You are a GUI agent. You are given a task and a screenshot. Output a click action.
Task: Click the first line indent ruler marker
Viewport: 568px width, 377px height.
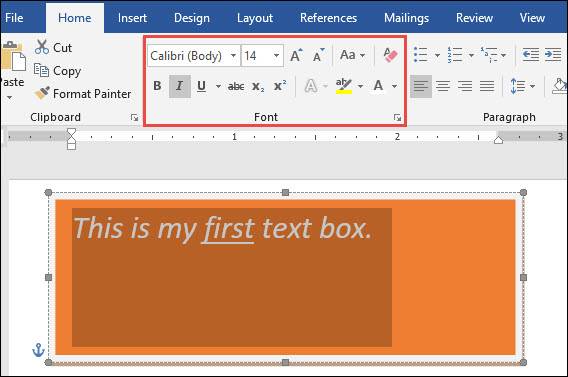click(71, 132)
